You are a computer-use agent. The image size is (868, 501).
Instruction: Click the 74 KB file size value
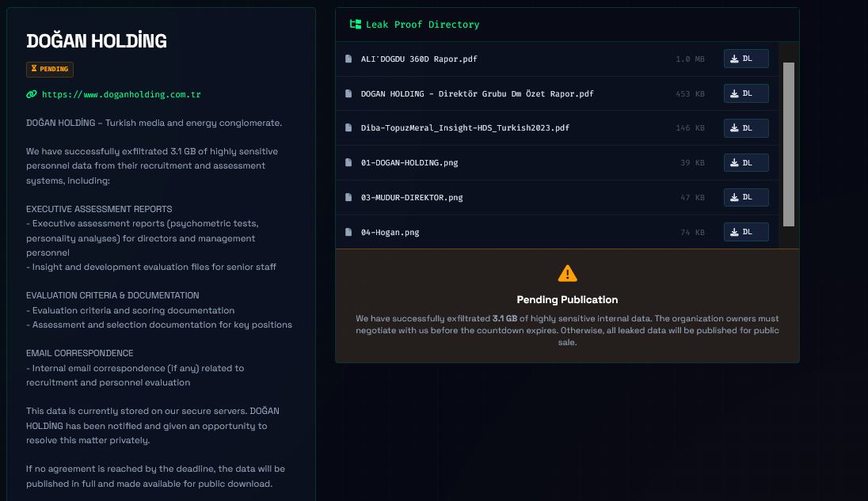[692, 233]
